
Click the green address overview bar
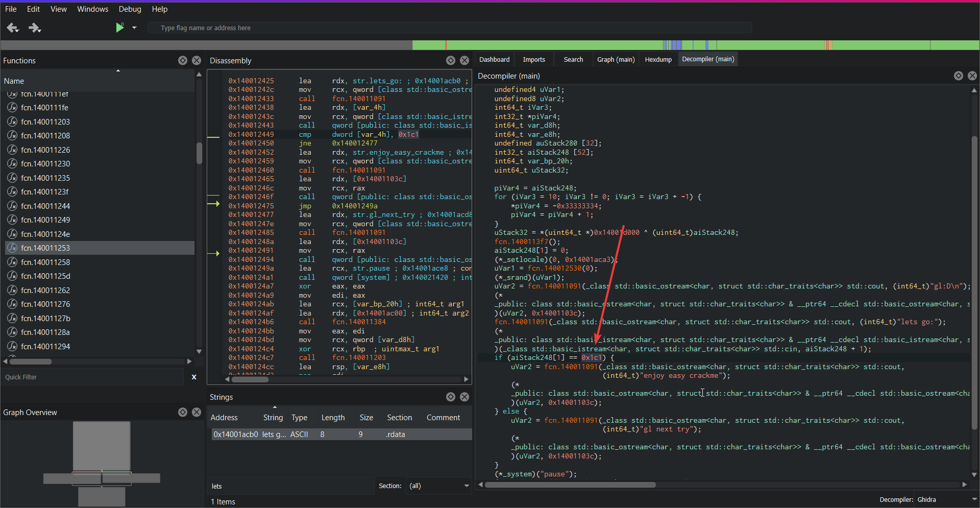tap(696, 45)
